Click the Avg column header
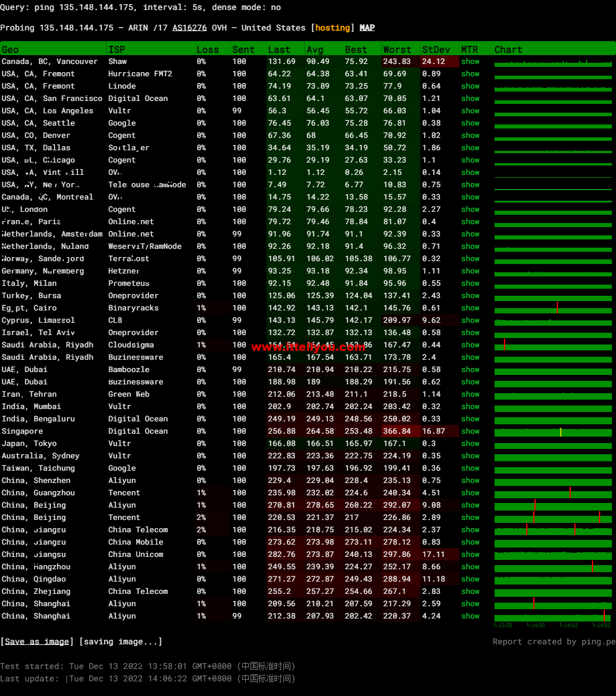This screenshot has height=696, width=616. (x=314, y=50)
